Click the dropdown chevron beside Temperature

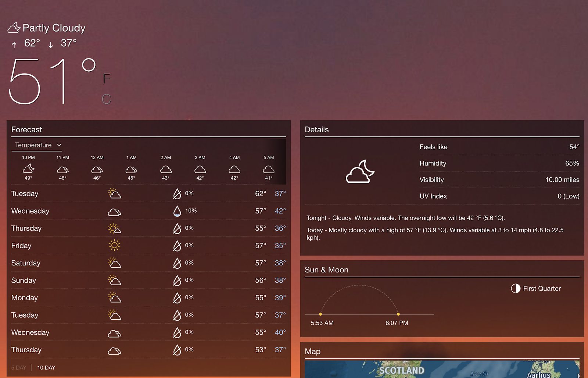[x=59, y=145]
